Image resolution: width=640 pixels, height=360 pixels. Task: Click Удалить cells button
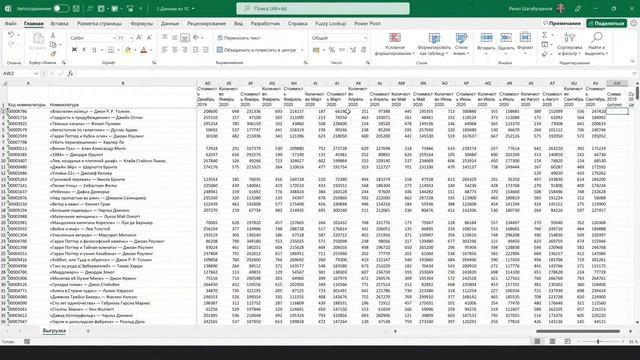pos(506,44)
